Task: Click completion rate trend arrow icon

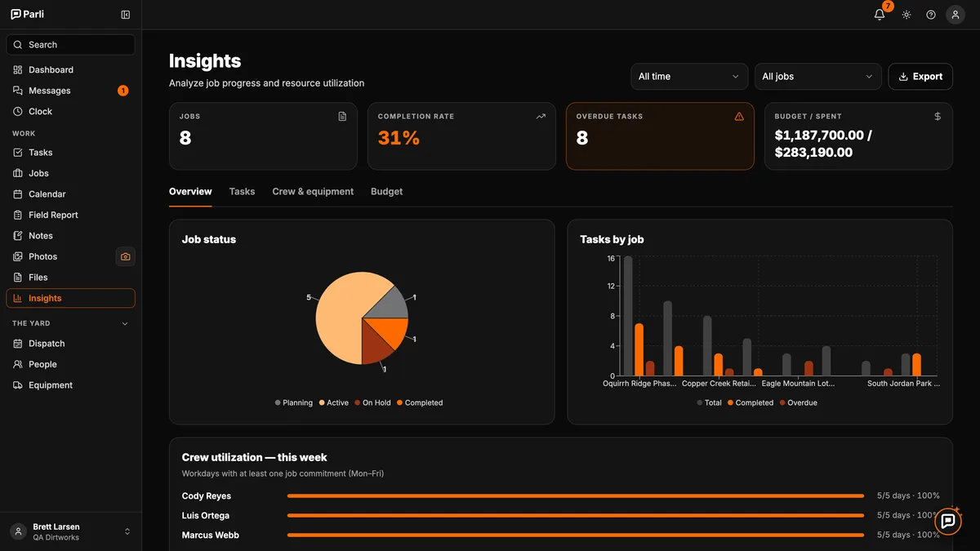Action: pyautogui.click(x=541, y=117)
